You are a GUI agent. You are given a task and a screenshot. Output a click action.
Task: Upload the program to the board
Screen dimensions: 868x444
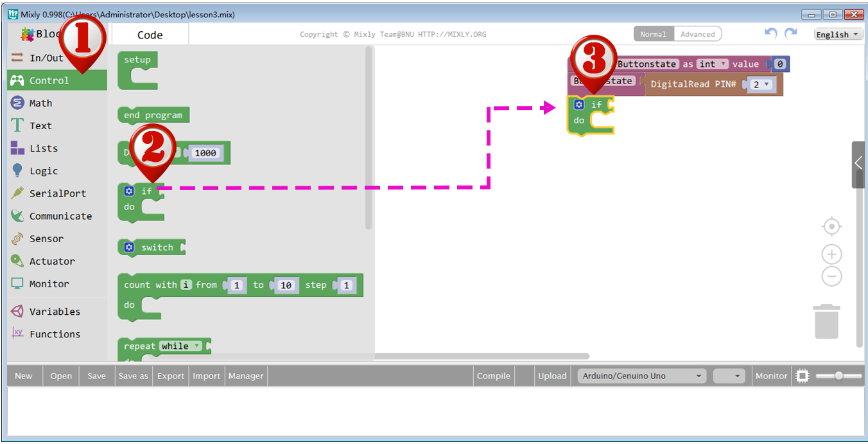point(553,376)
